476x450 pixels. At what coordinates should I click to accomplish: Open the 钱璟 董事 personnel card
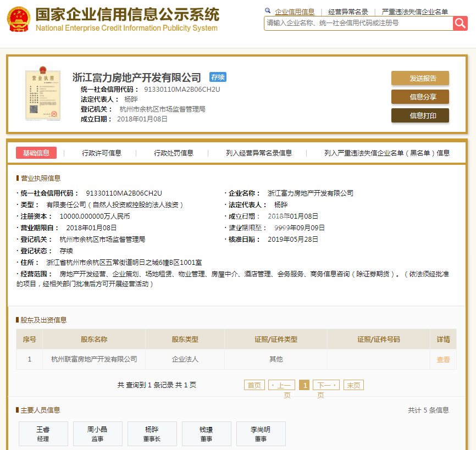coord(207,434)
